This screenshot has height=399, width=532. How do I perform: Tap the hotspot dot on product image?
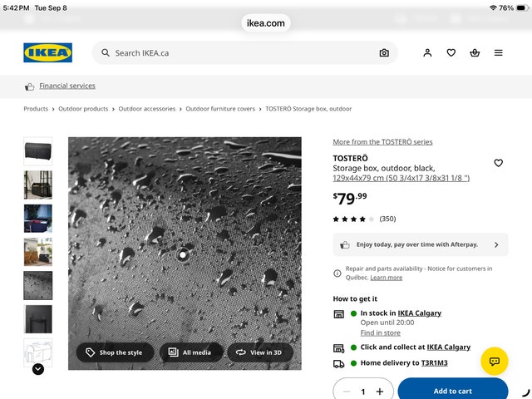(183, 254)
